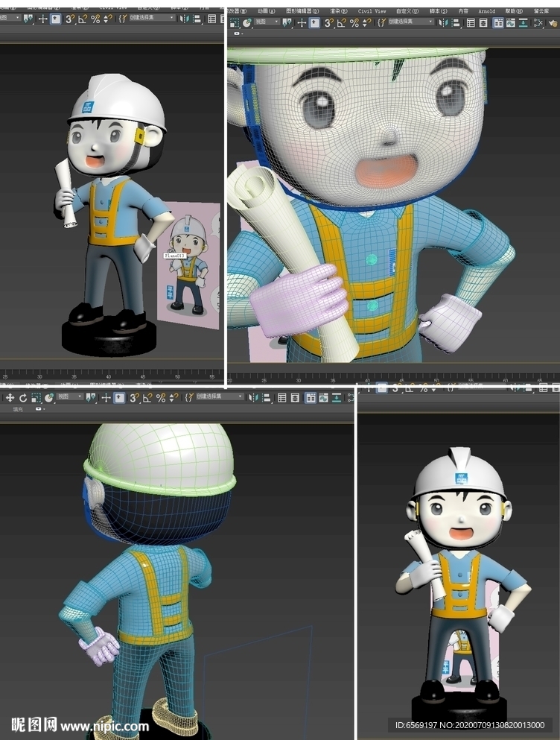Open the Curve Editor in top-right panel

tap(509, 22)
